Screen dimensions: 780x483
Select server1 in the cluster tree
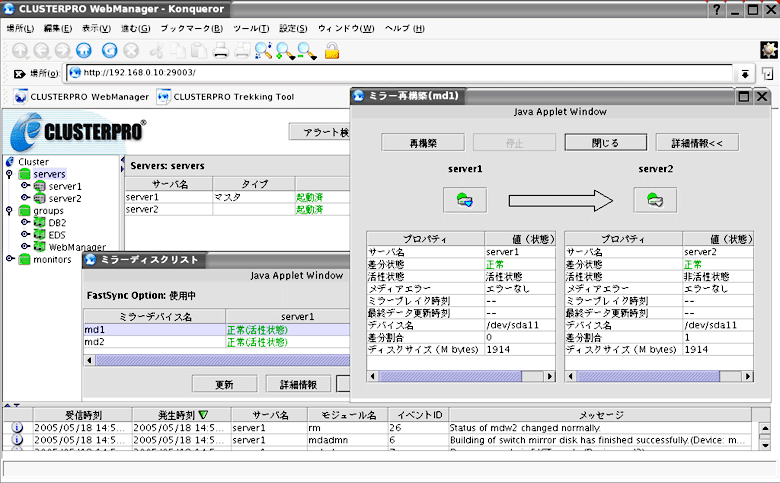click(65, 186)
